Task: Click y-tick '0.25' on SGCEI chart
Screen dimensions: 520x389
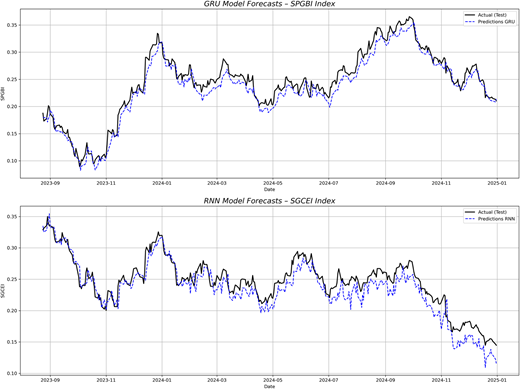Action: tap(12, 279)
